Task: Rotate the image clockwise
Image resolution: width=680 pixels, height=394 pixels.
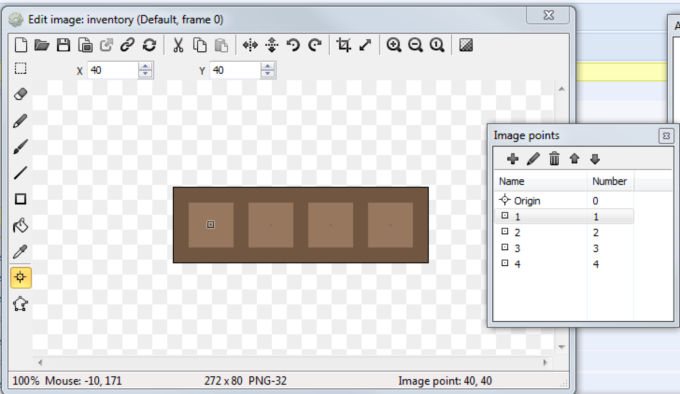Action: point(315,45)
